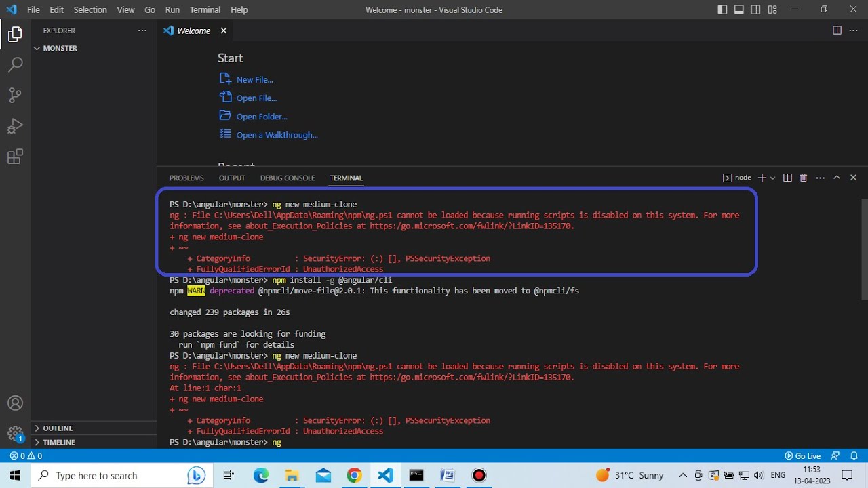Open the Edit menu
The image size is (868, 488).
point(57,9)
